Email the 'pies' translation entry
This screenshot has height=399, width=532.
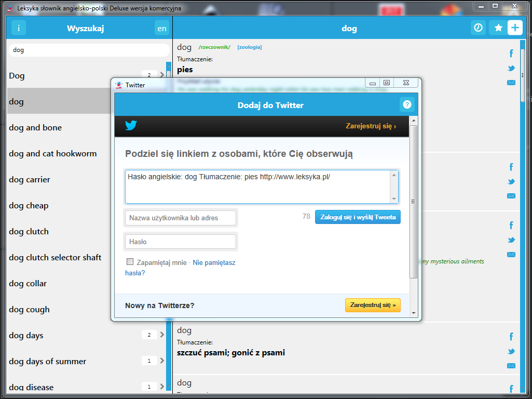pos(511,83)
